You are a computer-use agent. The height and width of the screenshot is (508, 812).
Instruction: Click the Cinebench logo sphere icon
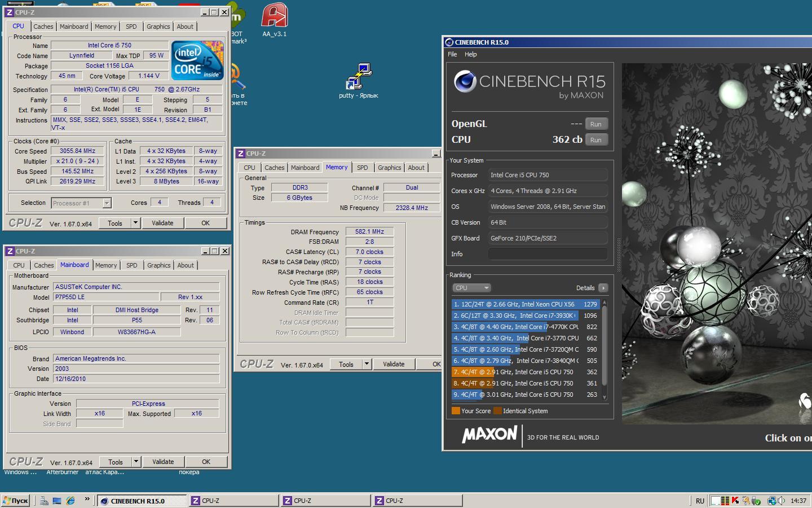tap(465, 82)
